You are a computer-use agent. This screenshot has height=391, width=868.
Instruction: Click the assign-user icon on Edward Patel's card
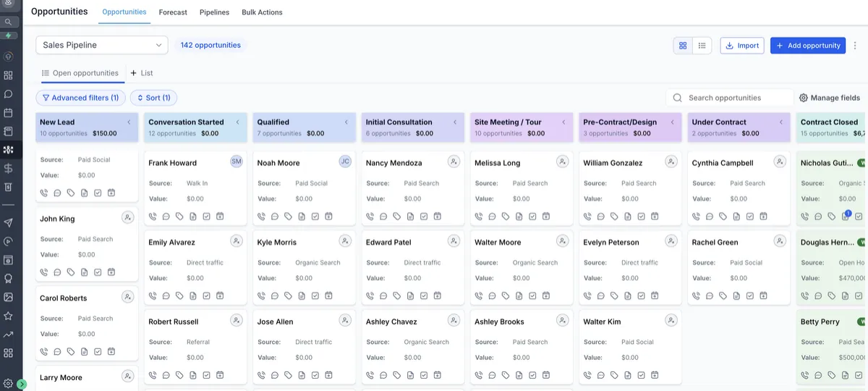(454, 241)
